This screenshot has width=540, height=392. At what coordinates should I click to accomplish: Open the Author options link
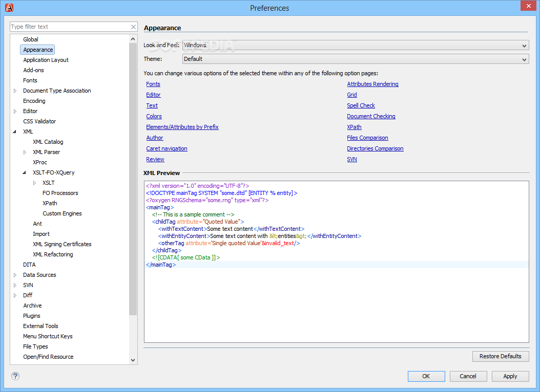click(155, 138)
